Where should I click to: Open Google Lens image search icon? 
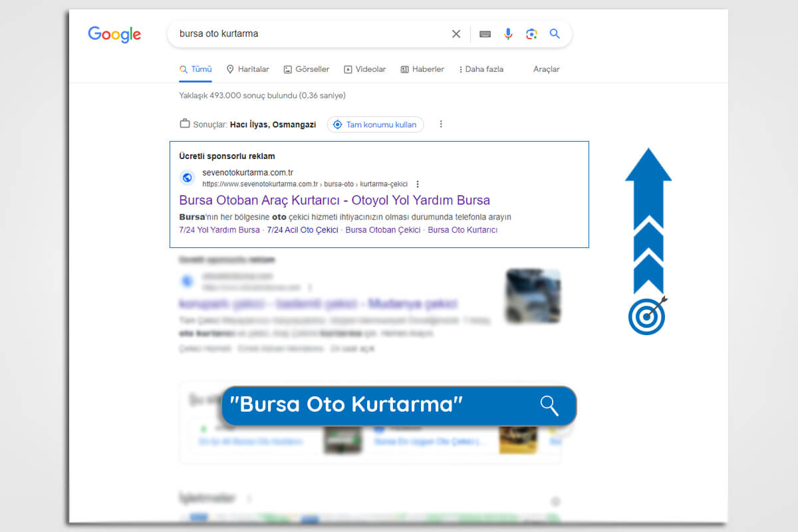pyautogui.click(x=531, y=34)
